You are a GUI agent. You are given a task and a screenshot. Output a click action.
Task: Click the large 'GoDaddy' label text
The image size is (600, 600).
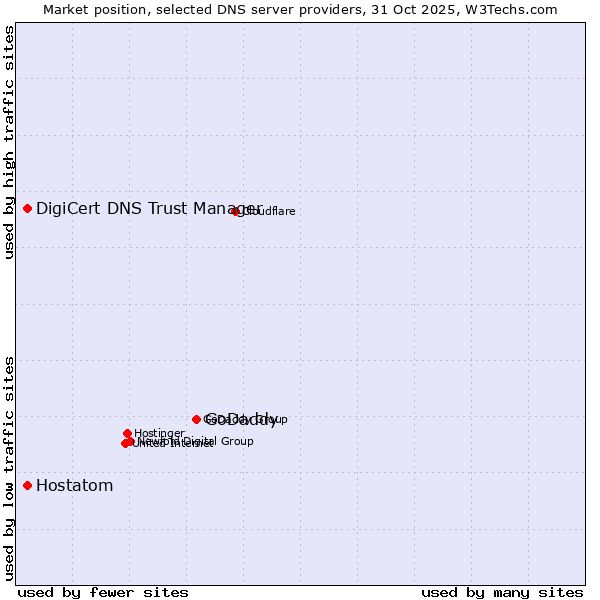242,420
